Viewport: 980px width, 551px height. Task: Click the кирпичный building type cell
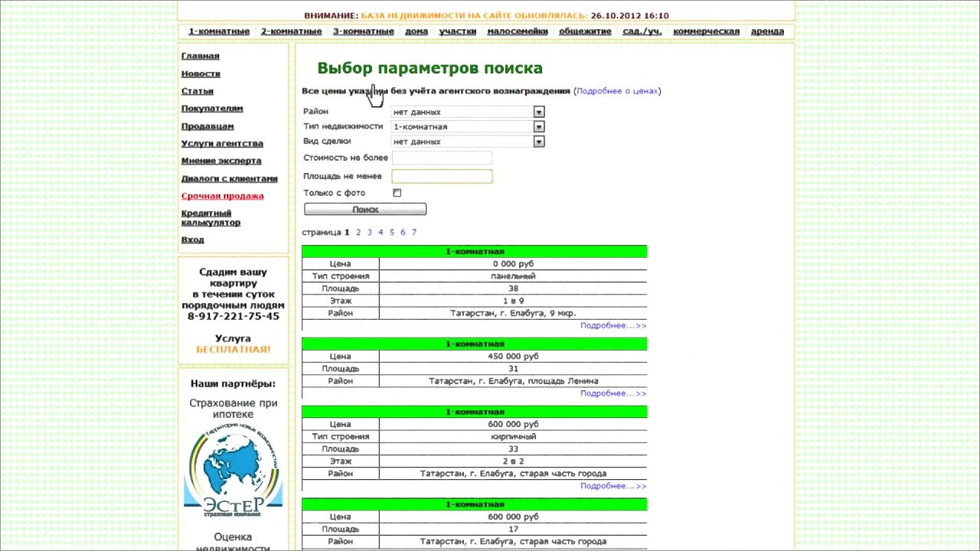(x=513, y=436)
